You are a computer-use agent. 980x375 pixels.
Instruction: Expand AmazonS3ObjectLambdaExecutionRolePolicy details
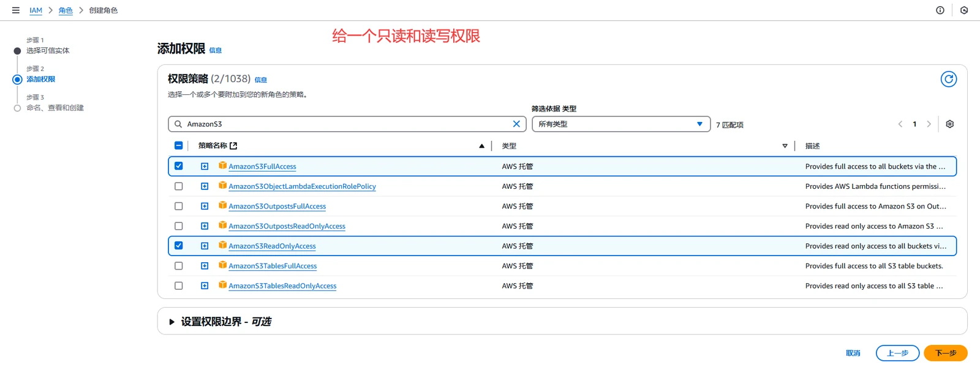pyautogui.click(x=205, y=186)
